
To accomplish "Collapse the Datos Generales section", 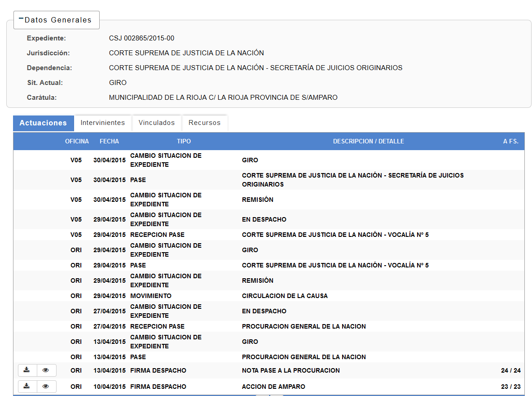I will point(21,19).
